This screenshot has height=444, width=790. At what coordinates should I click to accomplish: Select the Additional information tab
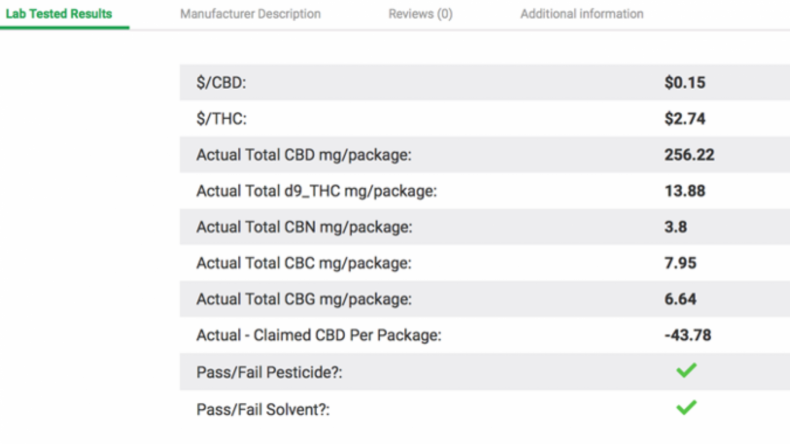click(x=582, y=14)
